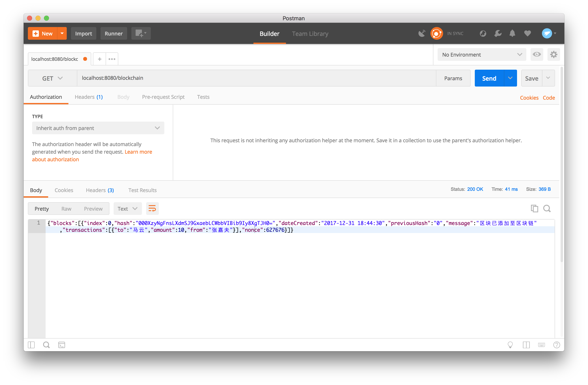Launch the collection Runner
Viewport: 588px width, 385px height.
pyautogui.click(x=114, y=33)
